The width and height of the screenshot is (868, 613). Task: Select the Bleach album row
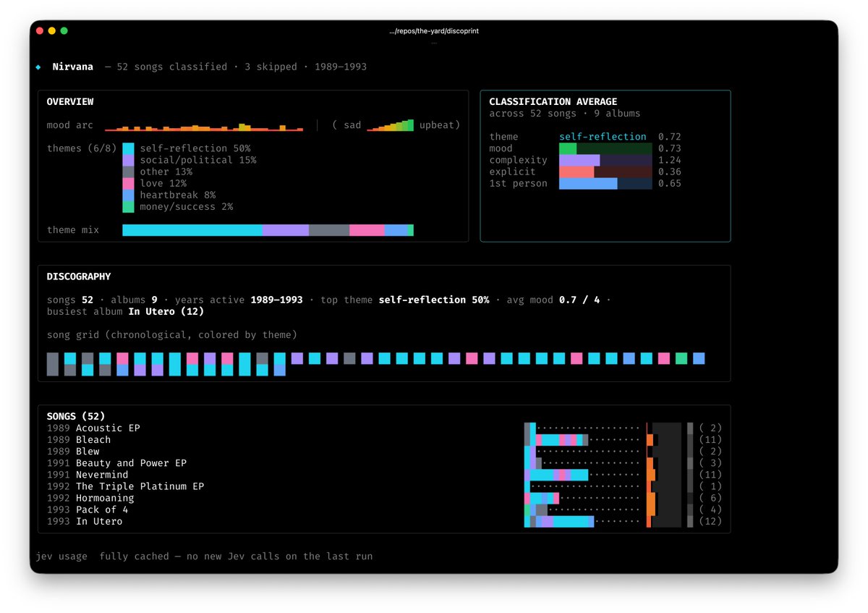click(384, 439)
